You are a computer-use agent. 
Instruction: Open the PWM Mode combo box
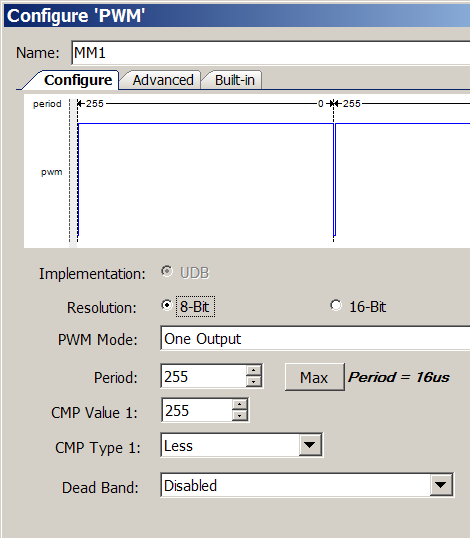pyautogui.click(x=315, y=339)
